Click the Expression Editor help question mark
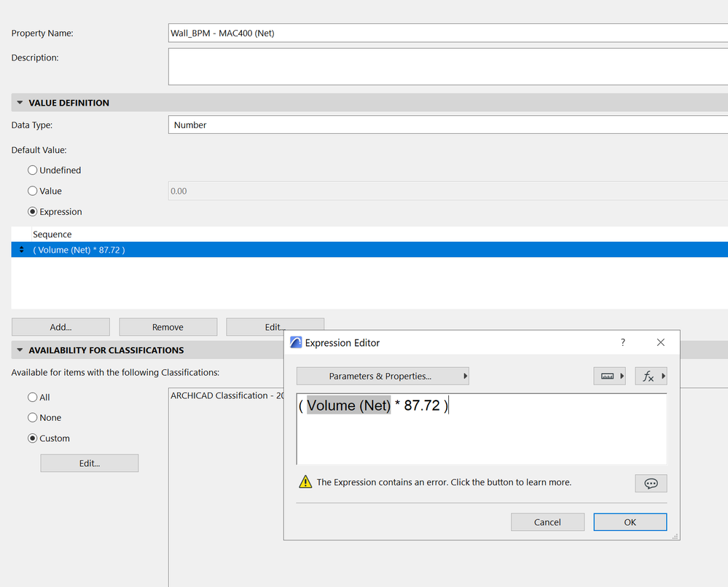This screenshot has width=728, height=587. (623, 342)
